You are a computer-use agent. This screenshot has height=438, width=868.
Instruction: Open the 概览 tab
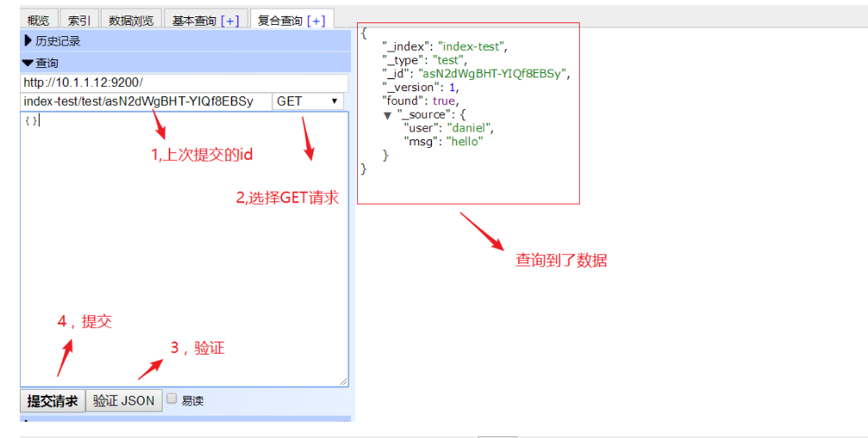(x=38, y=20)
